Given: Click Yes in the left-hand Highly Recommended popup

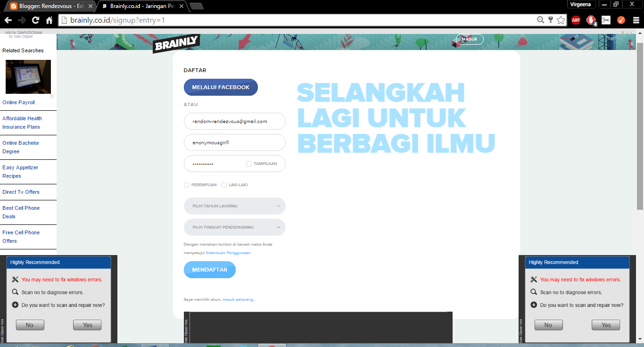Looking at the screenshot, I should click(88, 325).
